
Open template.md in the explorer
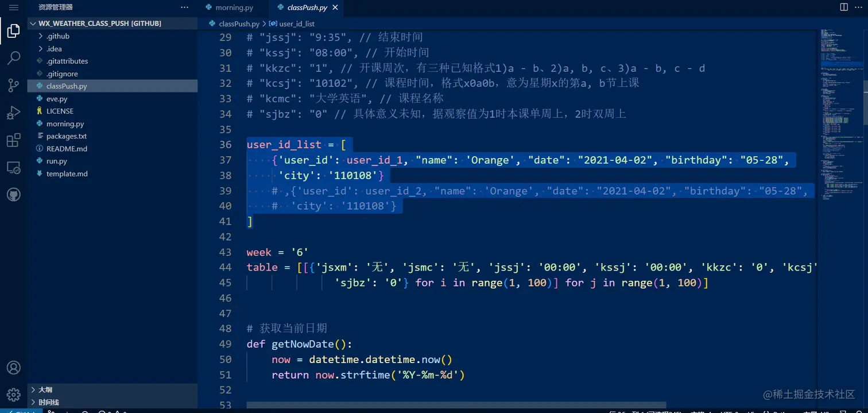(112, 173)
